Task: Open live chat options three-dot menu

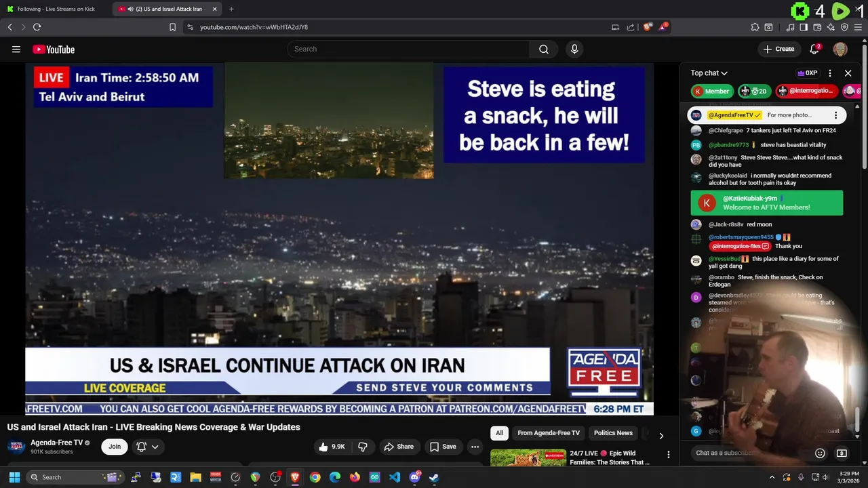Action: pos(830,73)
